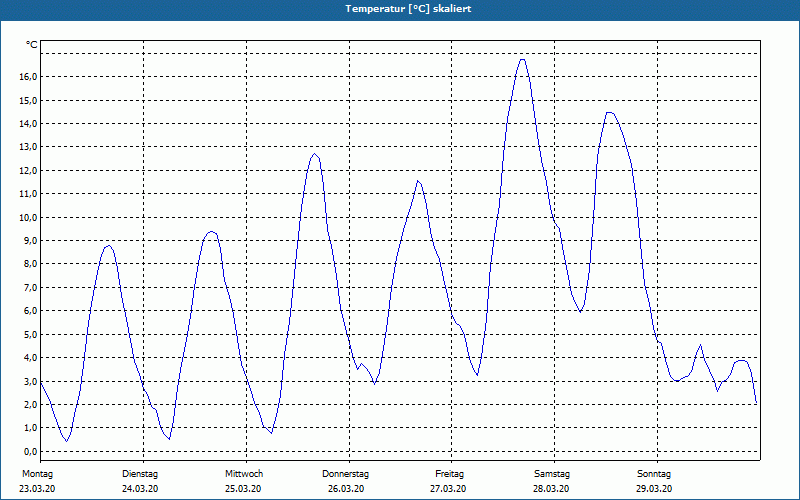Click the 15,0 y-axis value

[x=29, y=101]
